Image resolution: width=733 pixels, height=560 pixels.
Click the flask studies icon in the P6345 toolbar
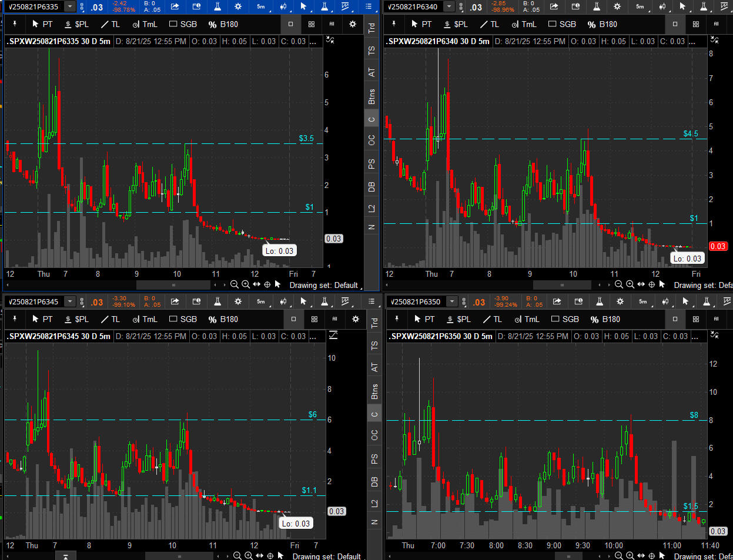pyautogui.click(x=217, y=301)
